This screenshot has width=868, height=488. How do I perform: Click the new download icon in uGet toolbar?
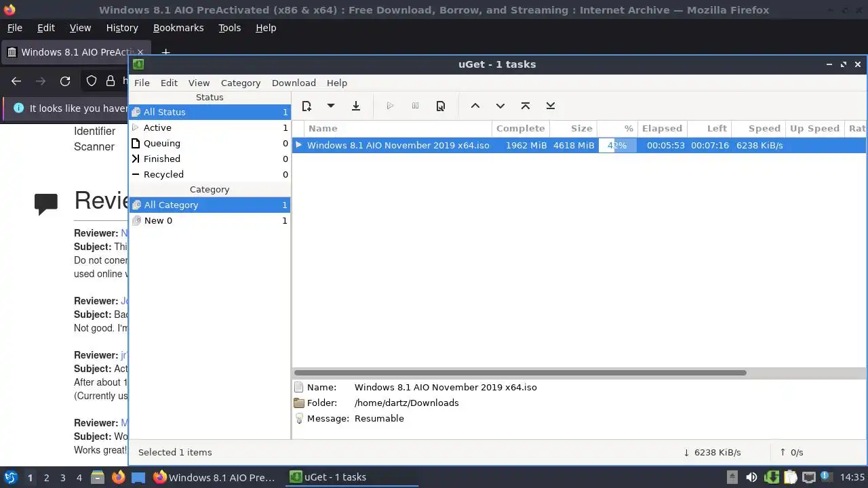307,106
